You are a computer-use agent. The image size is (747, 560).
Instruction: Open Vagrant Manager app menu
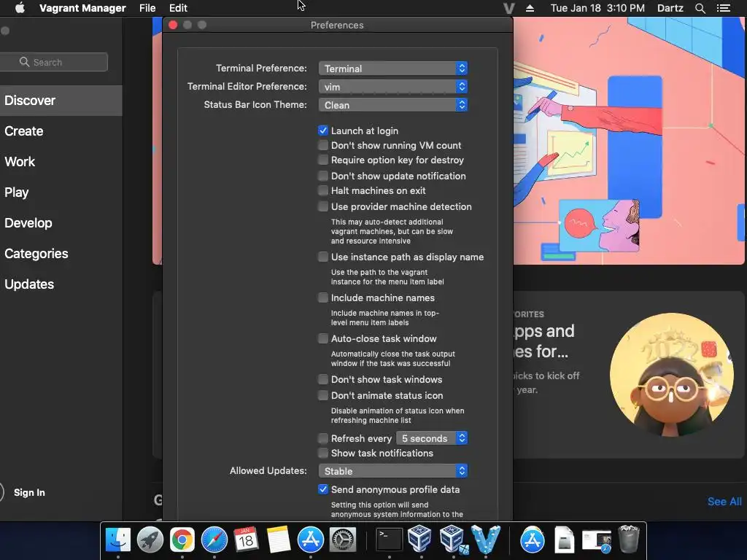point(82,8)
